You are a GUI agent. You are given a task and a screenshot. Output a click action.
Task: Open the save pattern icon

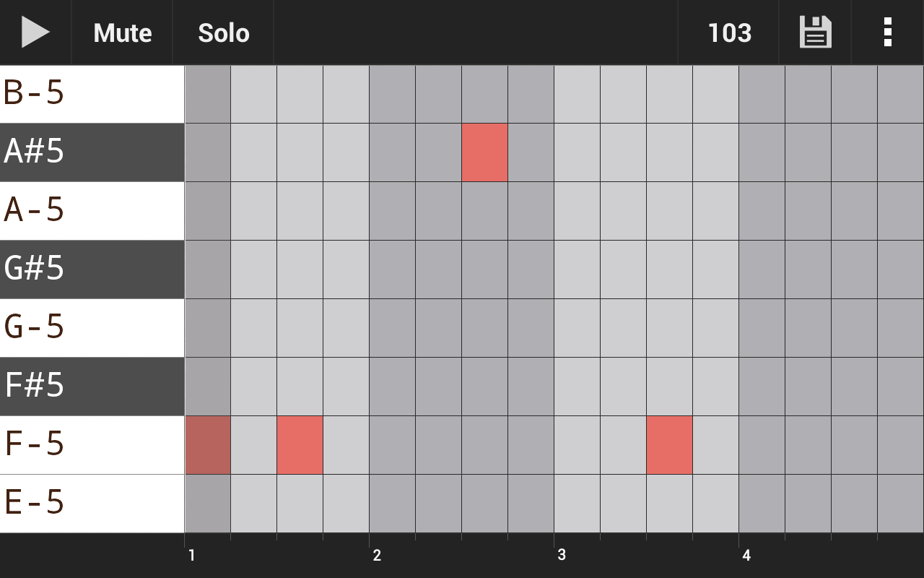pos(815,33)
